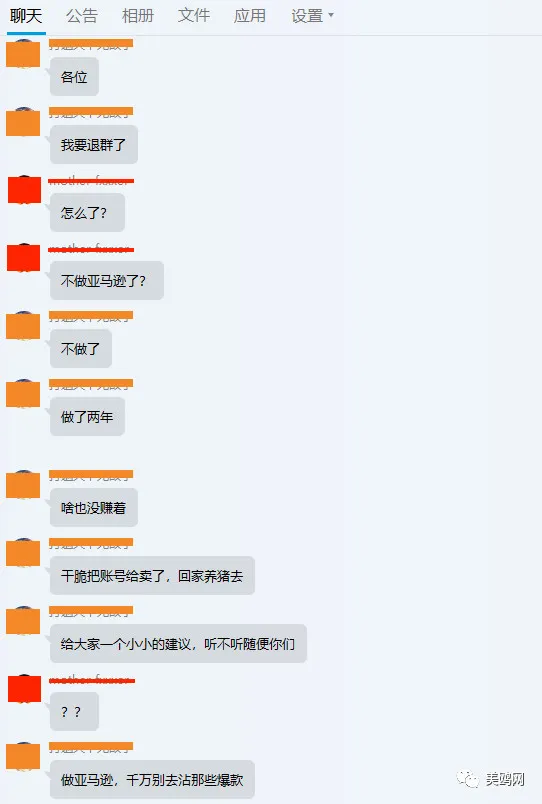Click the red avatar beside 不做亚马逊了?
Screen dimensions: 542x804
24,257
